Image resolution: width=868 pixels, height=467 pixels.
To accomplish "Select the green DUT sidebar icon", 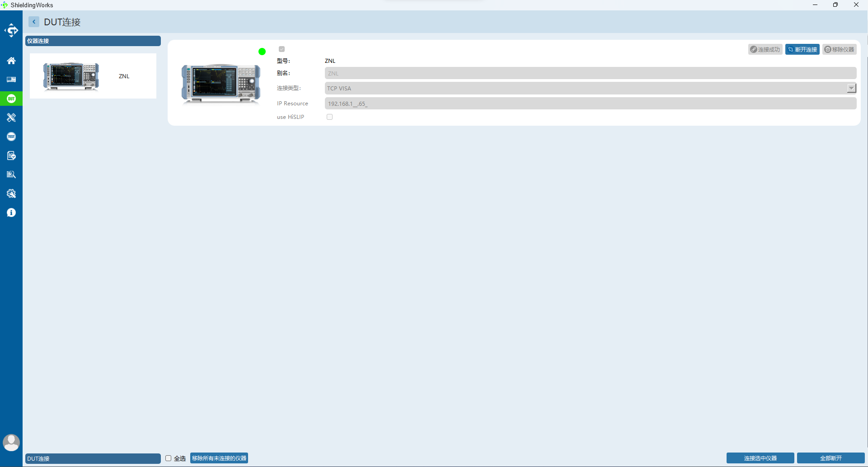I will pos(11,99).
